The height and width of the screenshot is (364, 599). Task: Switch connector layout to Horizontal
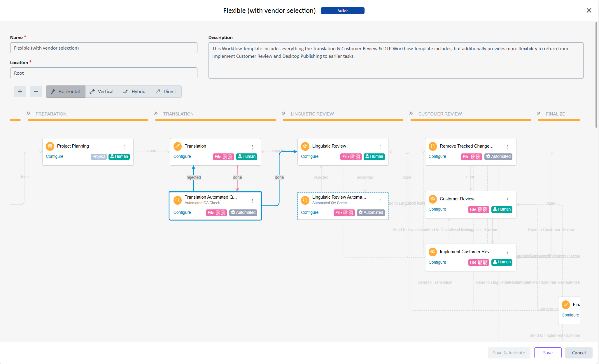click(66, 92)
